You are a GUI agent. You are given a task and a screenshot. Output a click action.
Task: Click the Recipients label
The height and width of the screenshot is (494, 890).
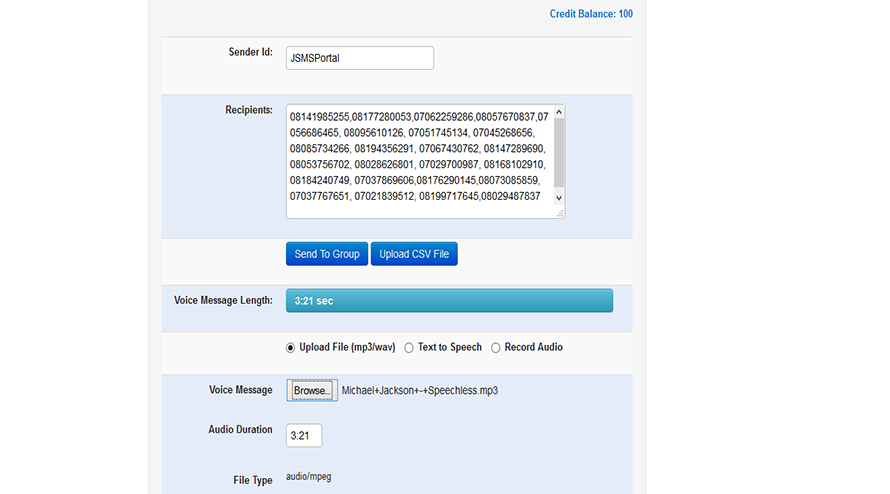tap(249, 110)
